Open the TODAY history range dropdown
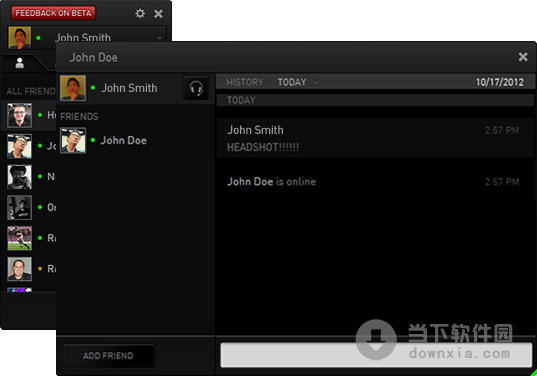Image resolution: width=537 pixels, height=376 pixels. click(x=297, y=82)
